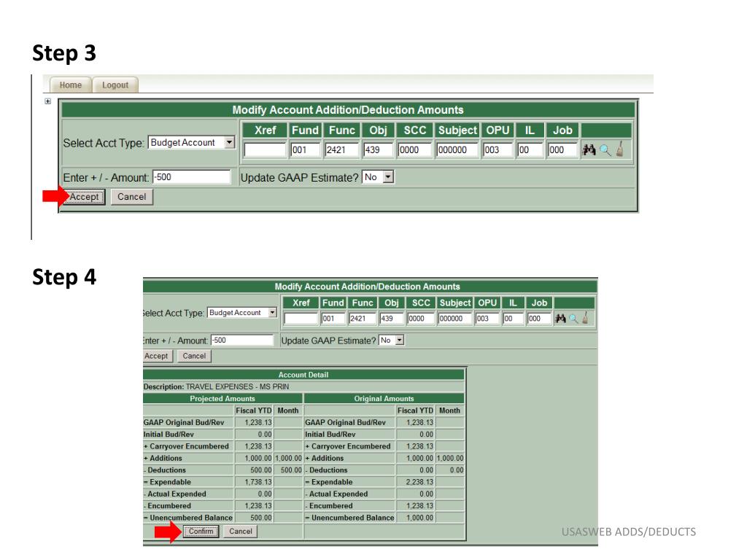Click 'USASWEB ADDS/DEDUCTS' footer text
The width and height of the screenshot is (747, 560).
coord(628,532)
